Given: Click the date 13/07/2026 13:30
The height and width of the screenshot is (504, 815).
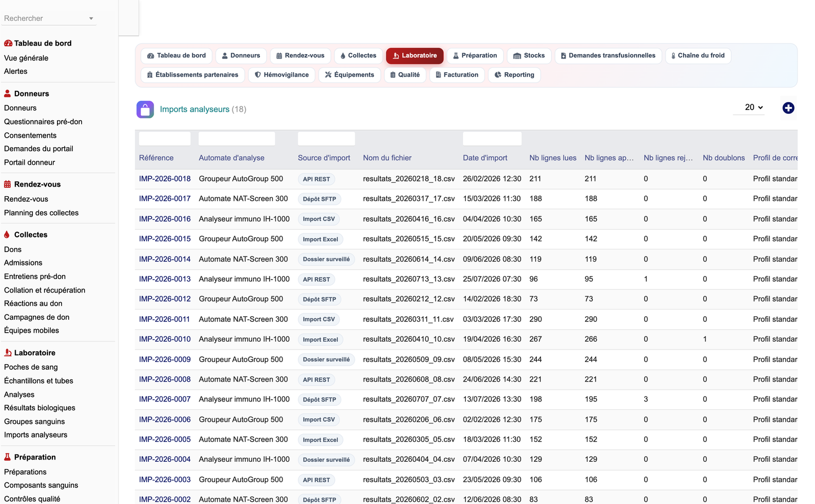Looking at the screenshot, I should pyautogui.click(x=492, y=399).
